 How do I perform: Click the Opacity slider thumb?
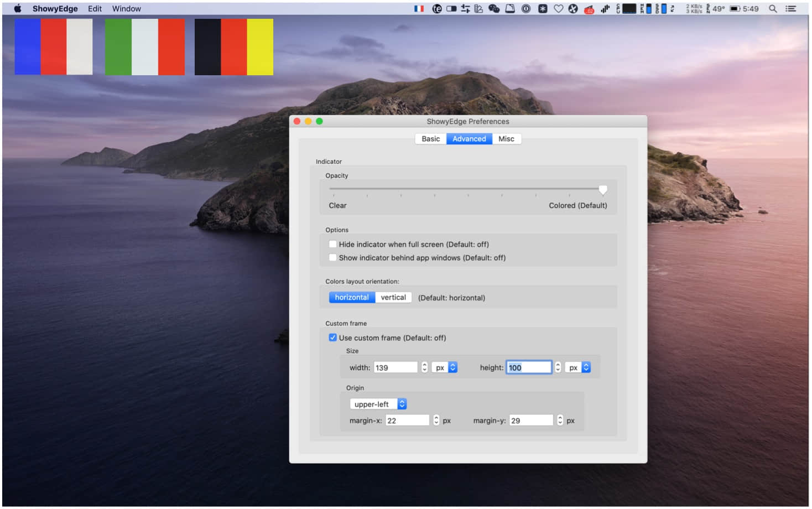pyautogui.click(x=603, y=190)
